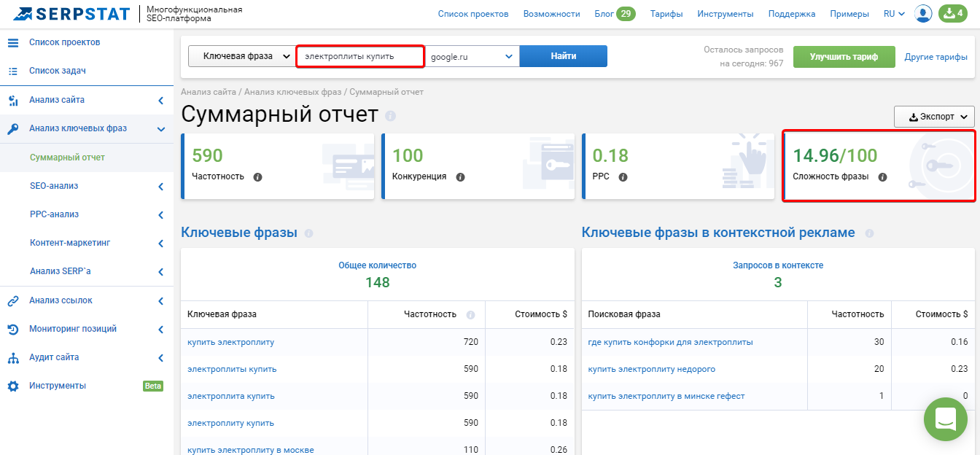Click info icon next to Конкуренция
Screen dimensions: 980x455
point(460,176)
